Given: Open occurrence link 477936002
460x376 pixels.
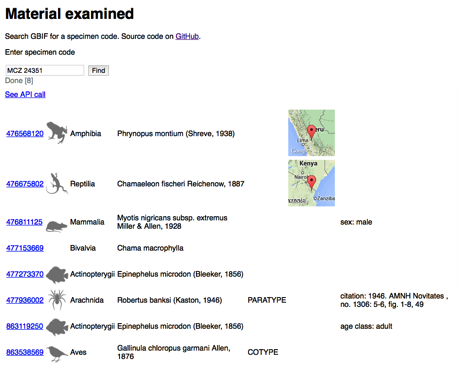Looking at the screenshot, I should click(x=25, y=300).
